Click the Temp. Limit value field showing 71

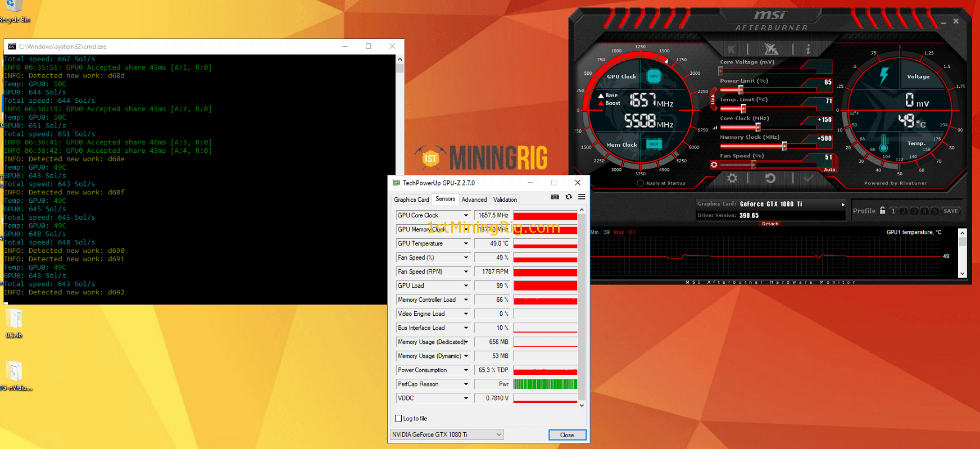point(828,101)
